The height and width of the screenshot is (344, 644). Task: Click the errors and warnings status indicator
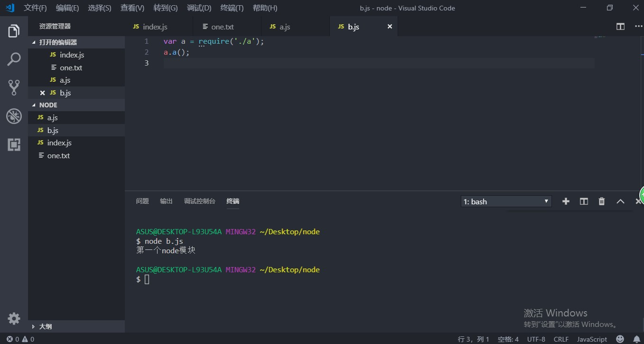coord(20,339)
